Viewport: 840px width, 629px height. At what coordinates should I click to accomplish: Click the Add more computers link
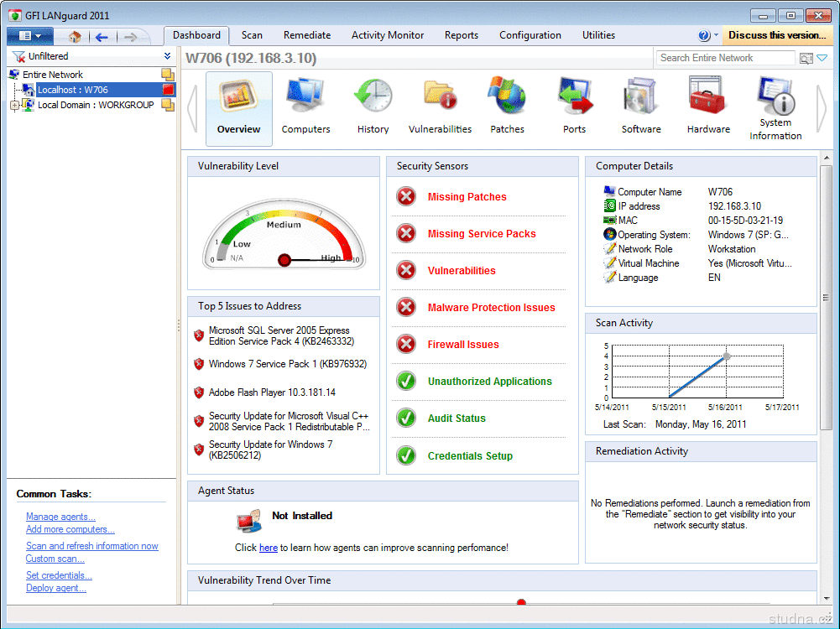[x=70, y=529]
